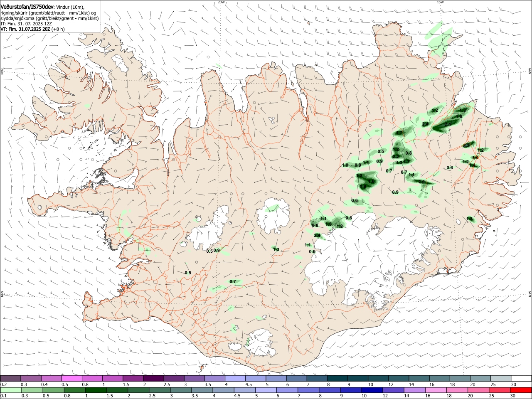This screenshot has width=532, height=399.
Task: Click the 1.0 precipitation value on map
Action: click(345, 165)
